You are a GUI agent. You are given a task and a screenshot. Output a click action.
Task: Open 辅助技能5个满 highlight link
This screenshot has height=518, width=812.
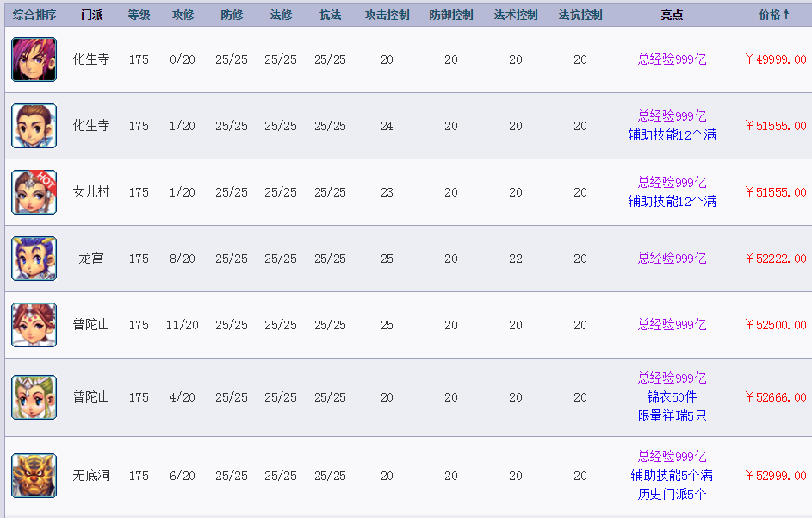(672, 475)
